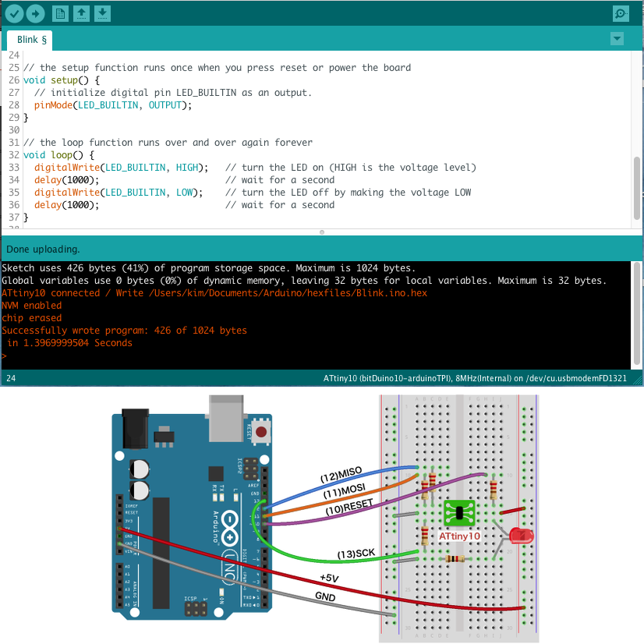Click the ATtiny10 board info in status bar

tap(475, 378)
